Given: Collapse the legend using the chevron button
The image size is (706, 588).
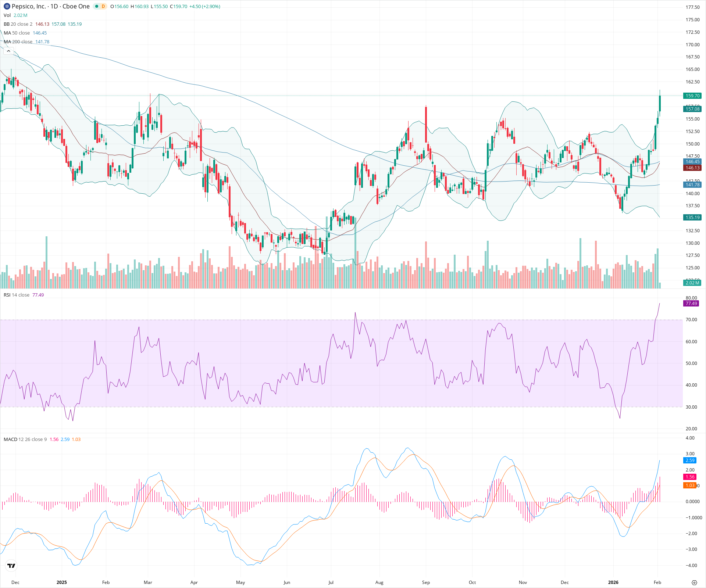Looking at the screenshot, I should [8, 51].
